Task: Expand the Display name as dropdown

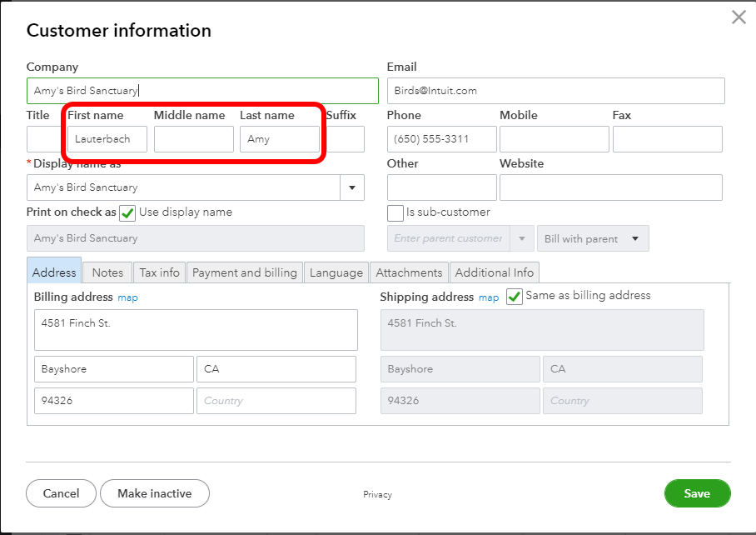Action: pos(352,187)
